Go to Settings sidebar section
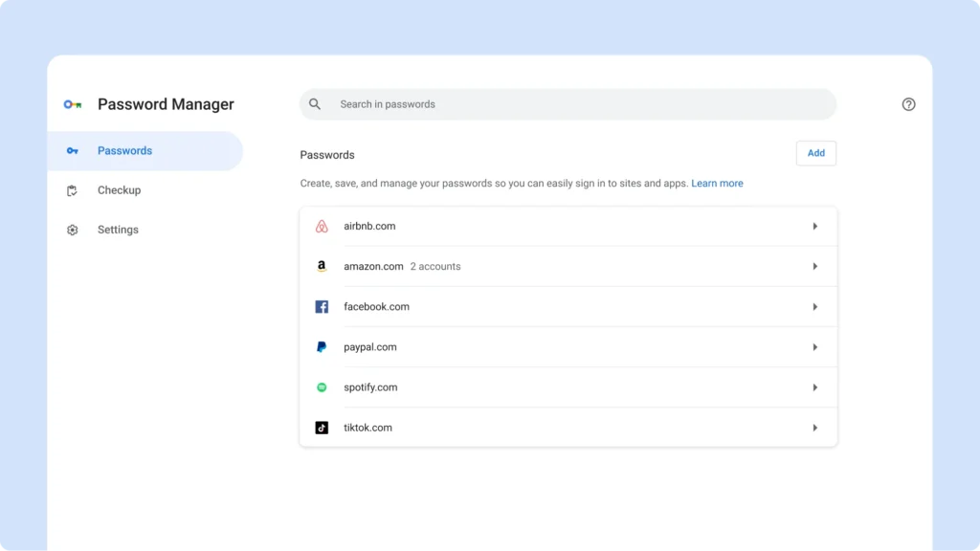Screen dimensions: 980x551 pyautogui.click(x=145, y=230)
